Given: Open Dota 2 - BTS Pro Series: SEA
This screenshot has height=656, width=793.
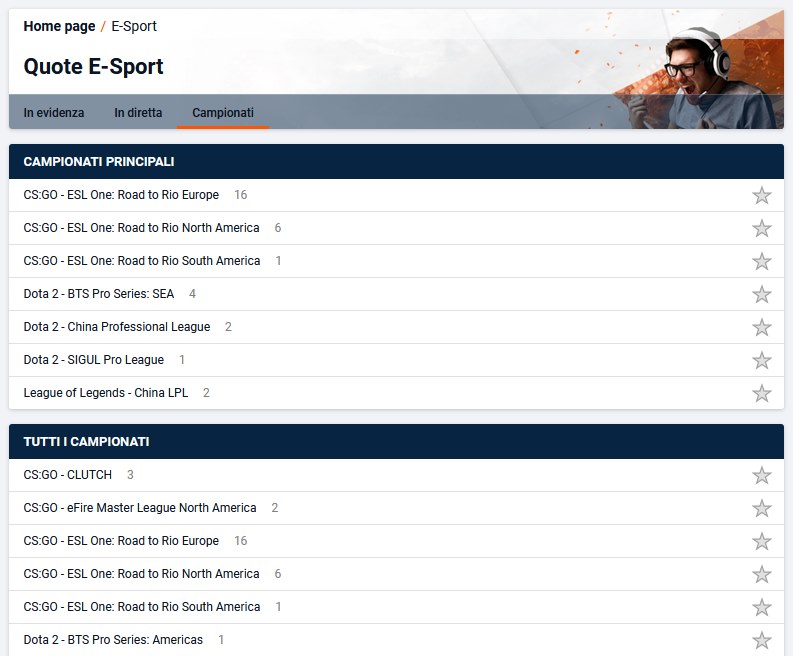Looking at the screenshot, I should point(99,293).
